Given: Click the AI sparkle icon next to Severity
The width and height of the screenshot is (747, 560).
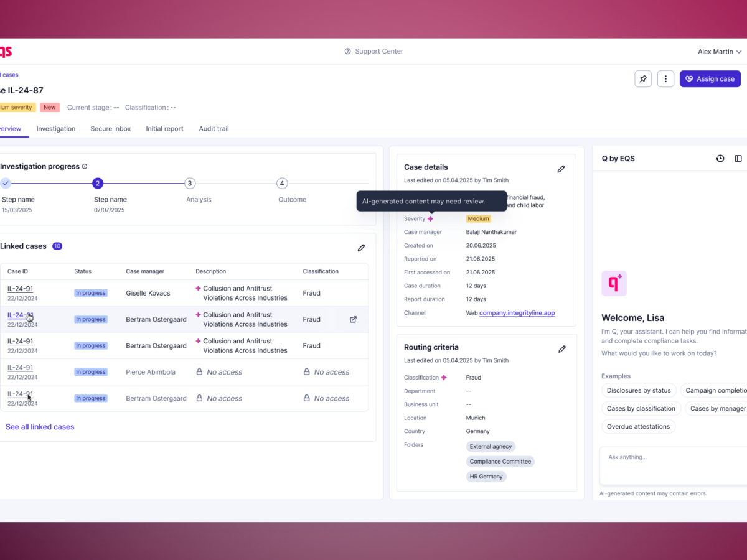Looking at the screenshot, I should point(430,219).
